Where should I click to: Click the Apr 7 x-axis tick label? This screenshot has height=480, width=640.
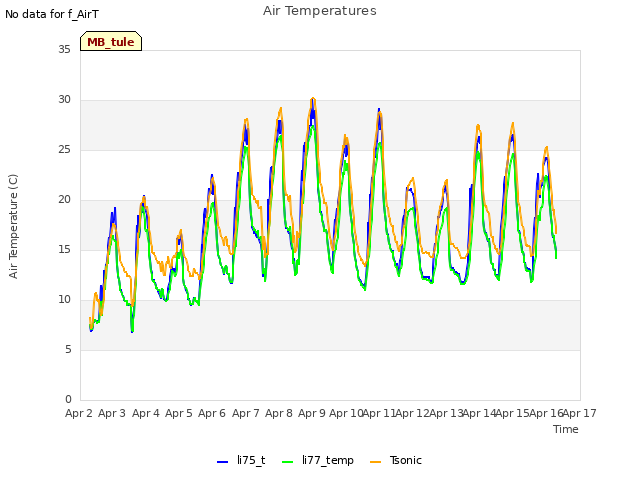[245, 413]
